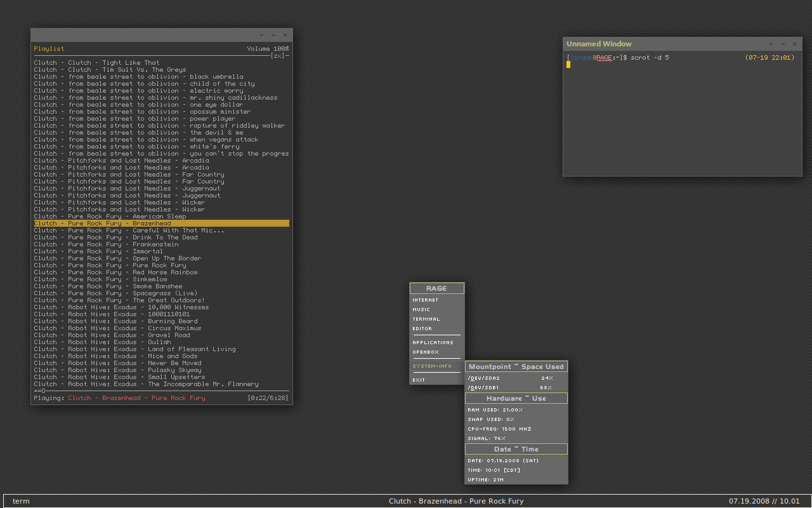This screenshot has height=508, width=812.
Task: Open Editor from the RAGE menu
Action: tap(422, 328)
